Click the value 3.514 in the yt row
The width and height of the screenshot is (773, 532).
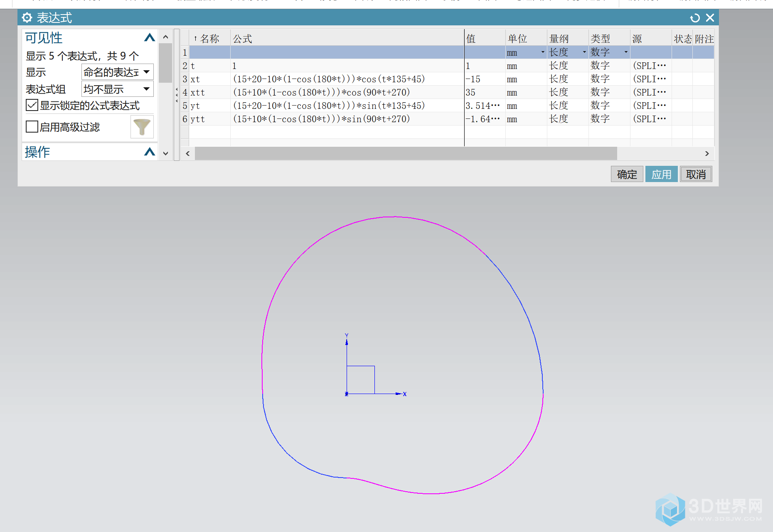point(483,106)
